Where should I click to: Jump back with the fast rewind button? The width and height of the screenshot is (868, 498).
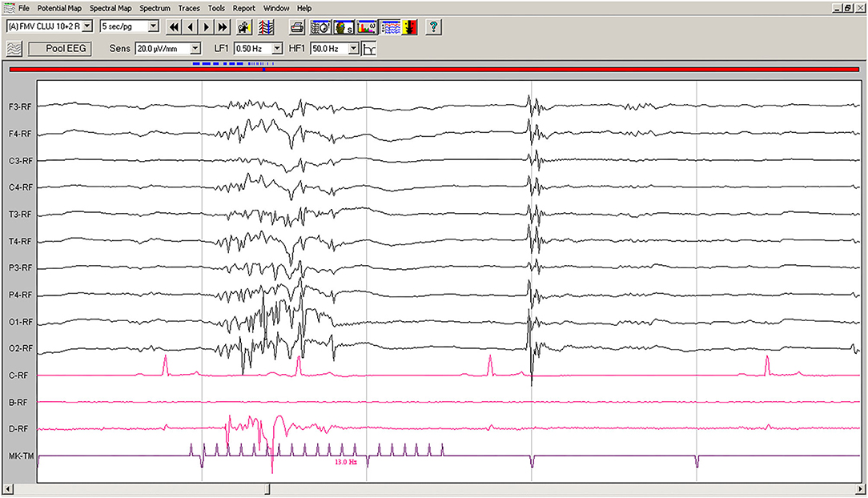pyautogui.click(x=174, y=26)
